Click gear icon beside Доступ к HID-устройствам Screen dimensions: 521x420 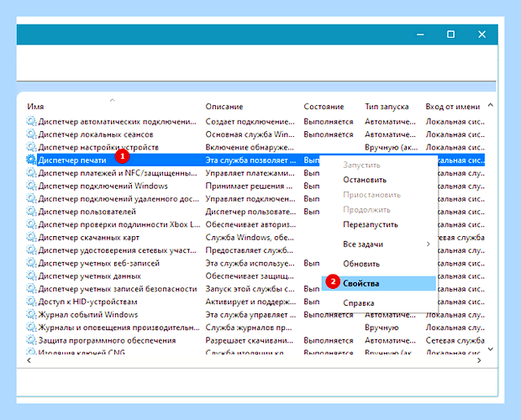point(31,302)
